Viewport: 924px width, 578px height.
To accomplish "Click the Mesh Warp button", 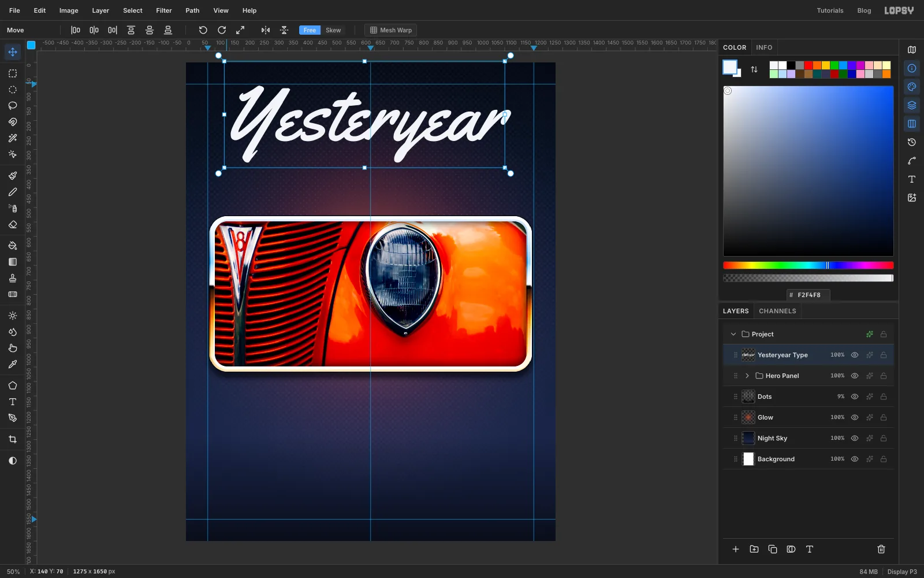I will coord(391,30).
